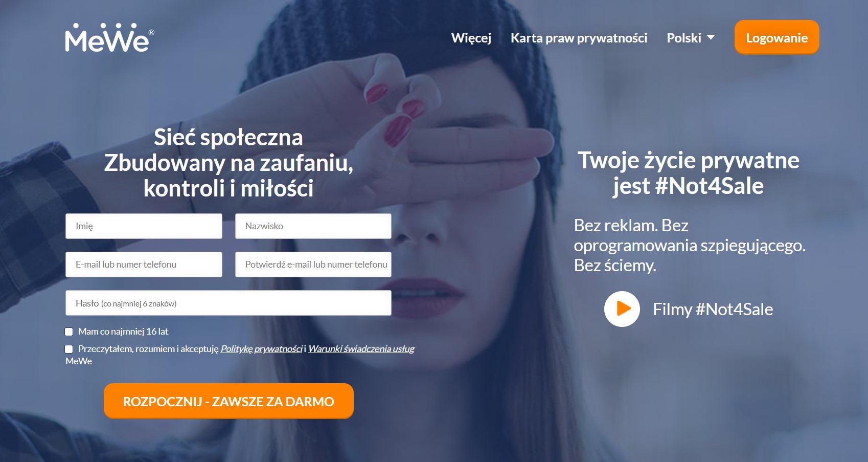Click the Logowanie button
868x462 pixels.
click(x=776, y=37)
